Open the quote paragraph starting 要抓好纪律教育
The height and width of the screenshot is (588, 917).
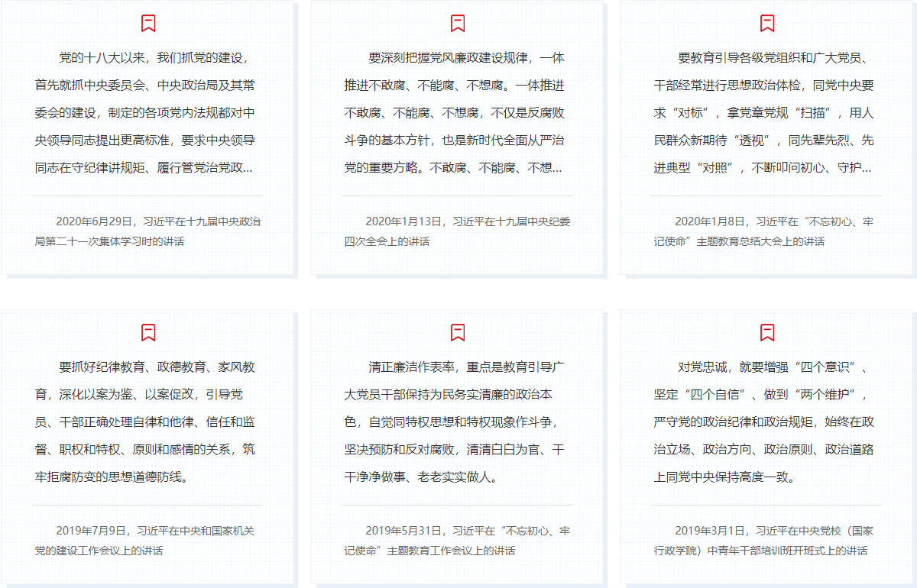146,422
